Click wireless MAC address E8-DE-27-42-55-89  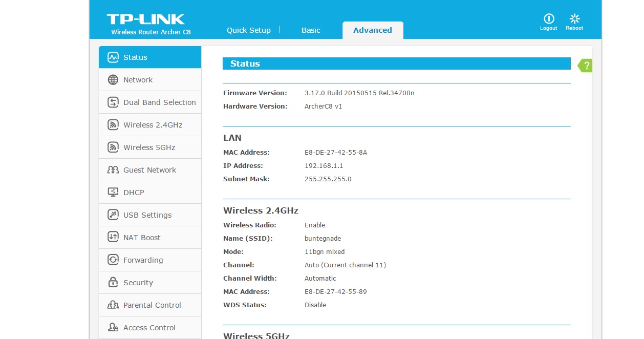tap(336, 292)
